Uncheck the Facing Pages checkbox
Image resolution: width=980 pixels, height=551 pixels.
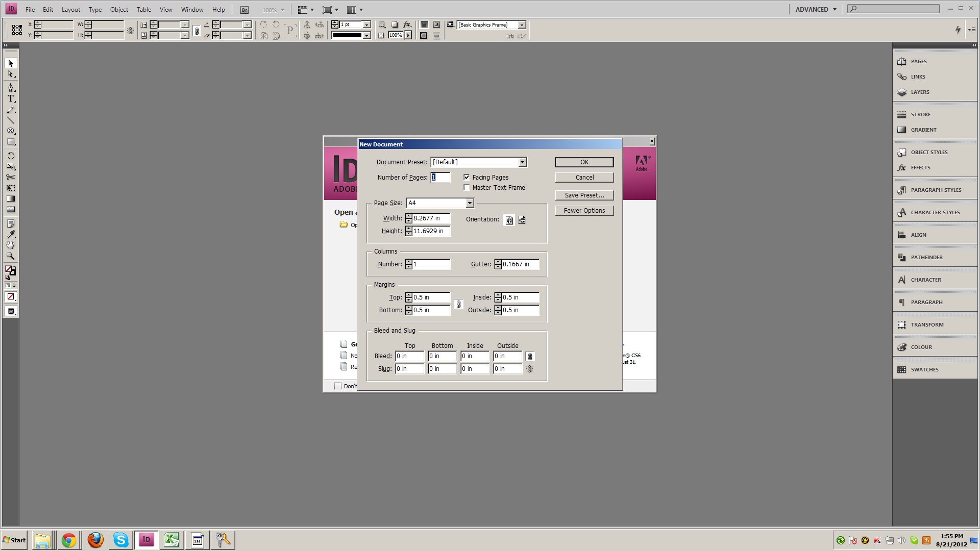point(467,177)
